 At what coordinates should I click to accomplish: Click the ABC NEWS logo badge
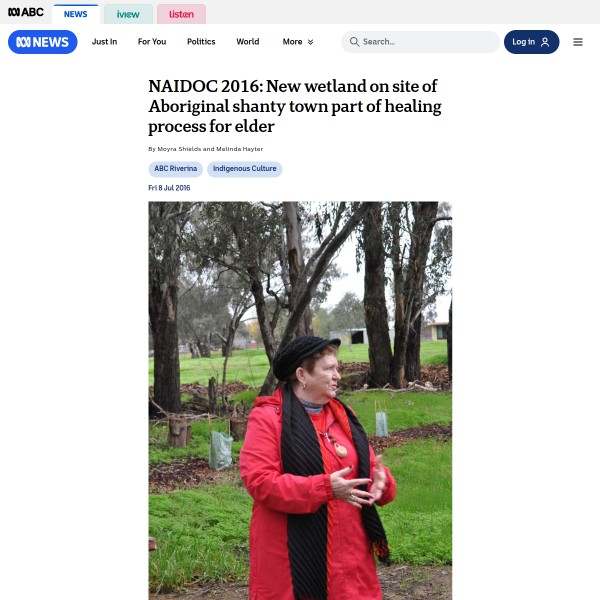pyautogui.click(x=42, y=42)
